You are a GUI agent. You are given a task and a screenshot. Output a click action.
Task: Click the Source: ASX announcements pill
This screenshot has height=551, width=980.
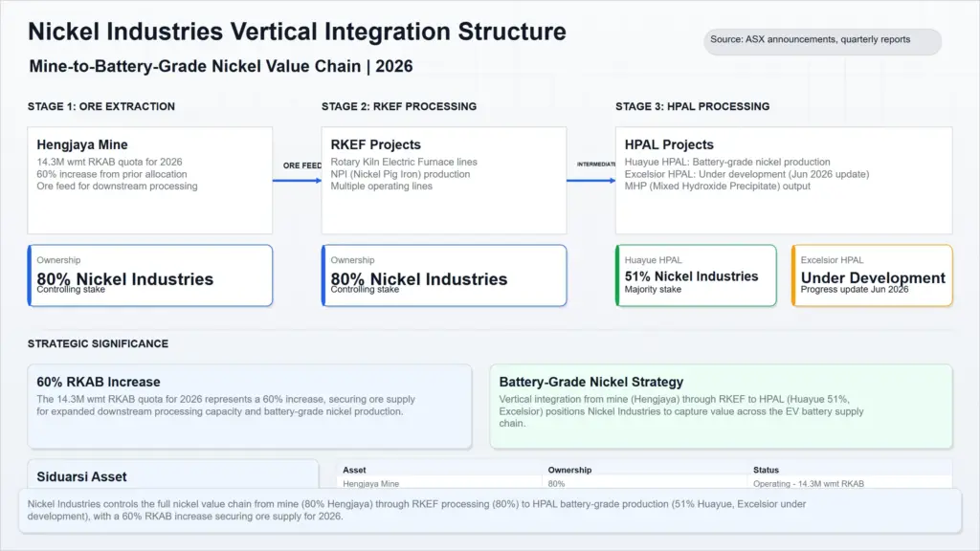pos(822,40)
